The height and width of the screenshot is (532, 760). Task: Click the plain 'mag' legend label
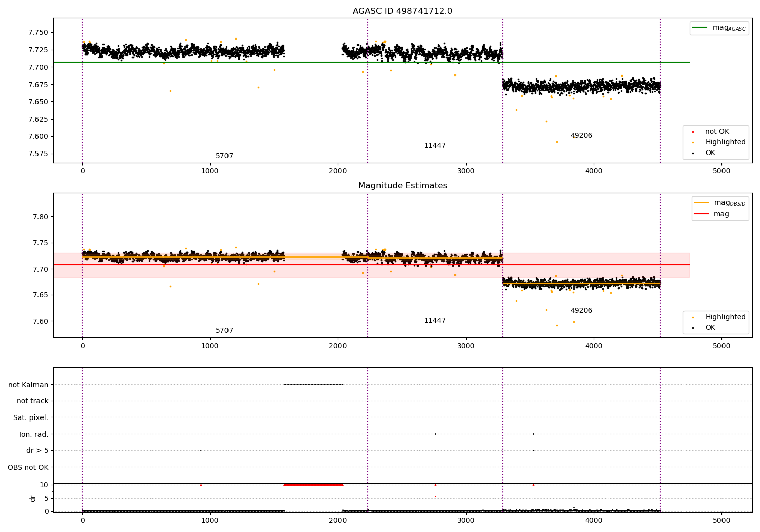tap(721, 214)
